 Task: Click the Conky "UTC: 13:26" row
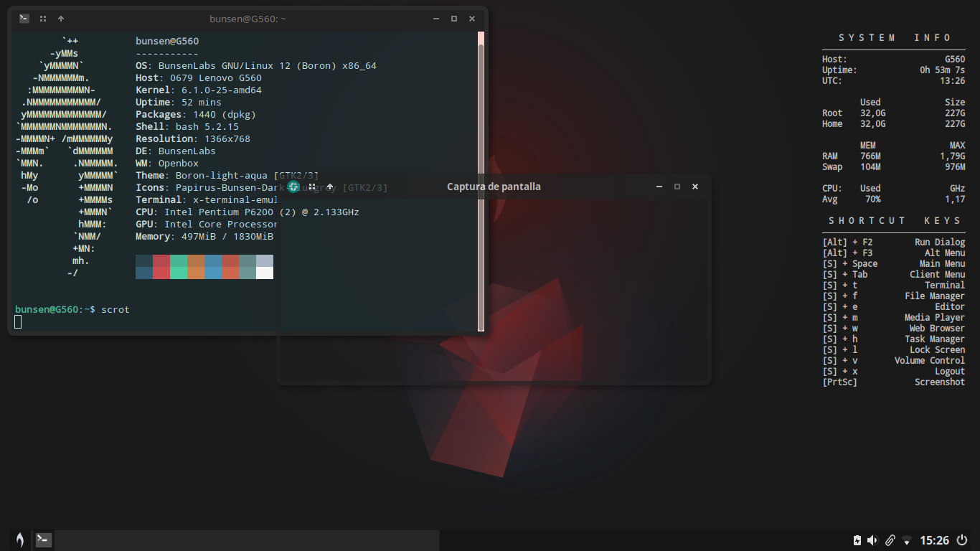893,81
